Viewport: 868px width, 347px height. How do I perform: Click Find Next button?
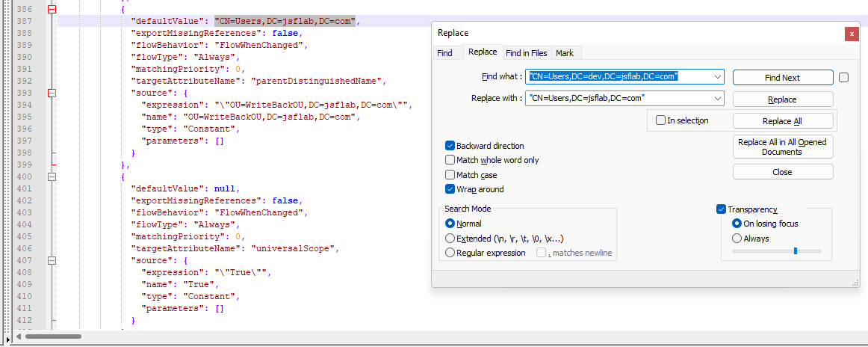pos(783,78)
